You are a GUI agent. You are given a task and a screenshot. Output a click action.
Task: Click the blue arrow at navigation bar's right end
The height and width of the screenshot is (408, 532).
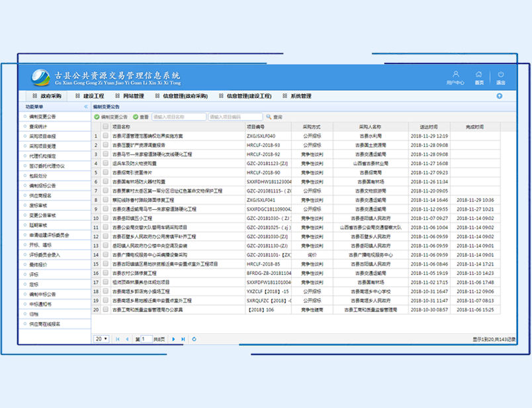tap(499, 96)
